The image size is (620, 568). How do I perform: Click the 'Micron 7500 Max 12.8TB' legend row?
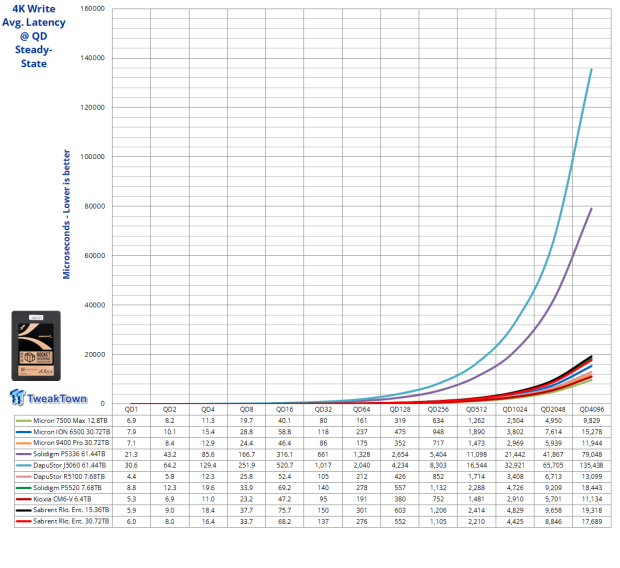click(x=63, y=421)
